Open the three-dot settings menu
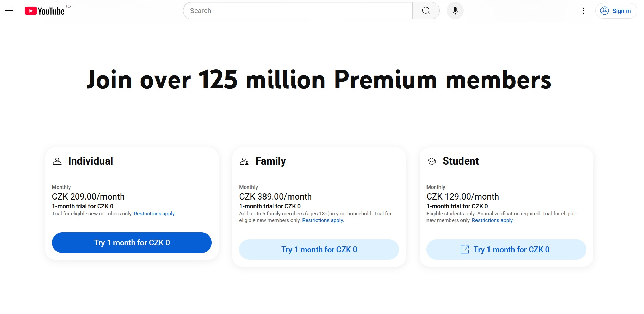The width and height of the screenshot is (644, 314). pyautogui.click(x=583, y=11)
